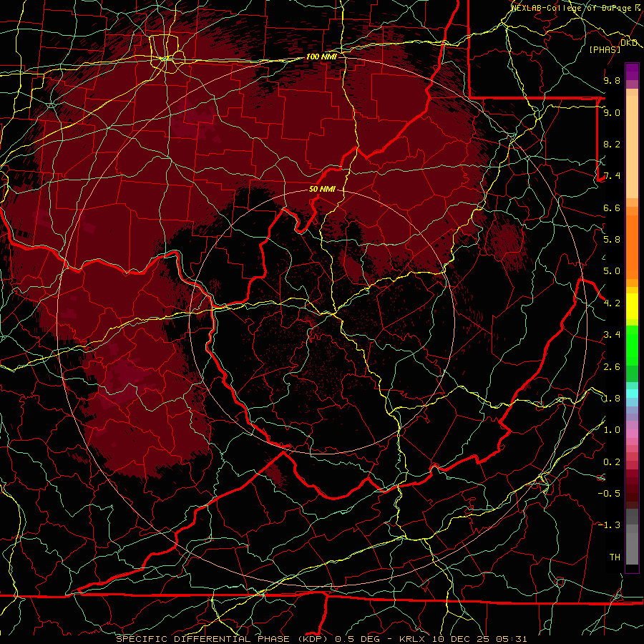
Task: Click the "[PHAS]" unit label above the scale
Action: click(x=605, y=49)
